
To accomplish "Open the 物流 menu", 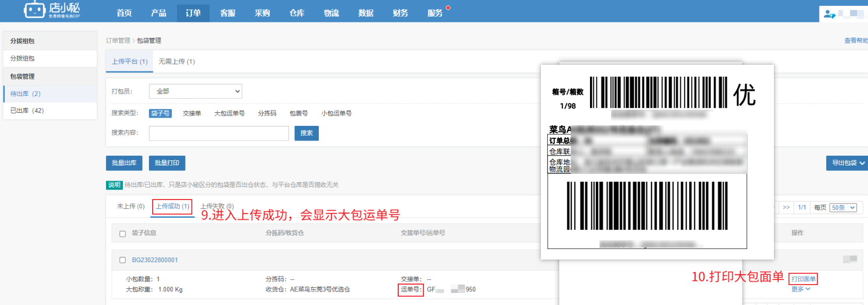I will coord(331,13).
